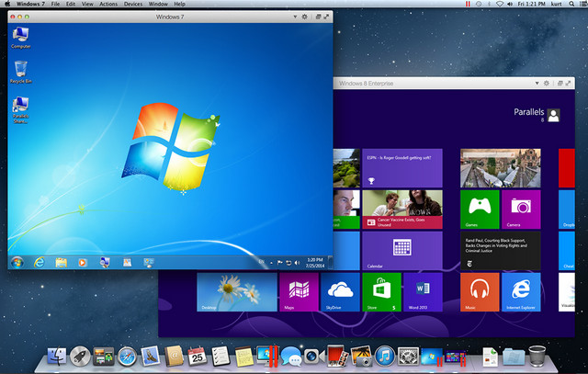588x374 pixels.
Task: Open the Windows 7 tray speaker icon
Action: click(297, 263)
